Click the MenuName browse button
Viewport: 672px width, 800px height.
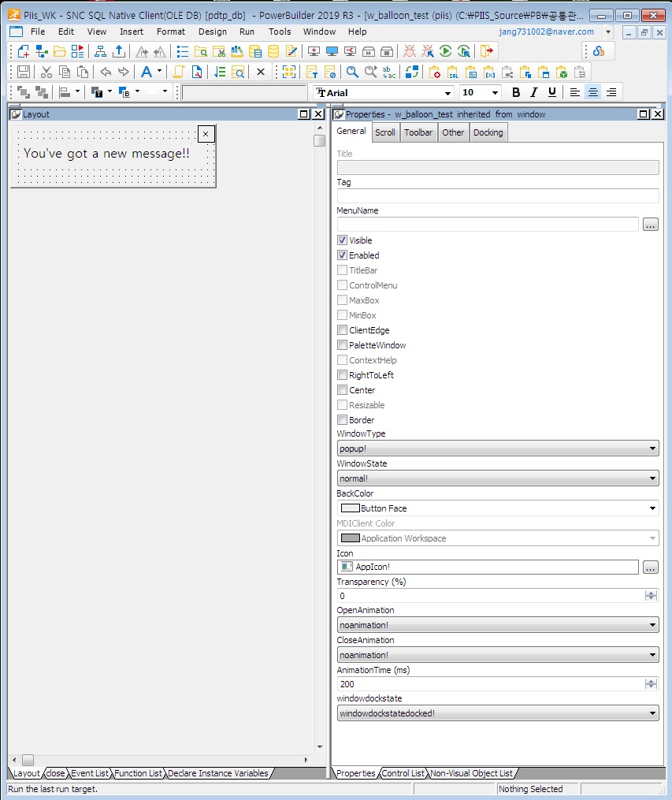650,225
